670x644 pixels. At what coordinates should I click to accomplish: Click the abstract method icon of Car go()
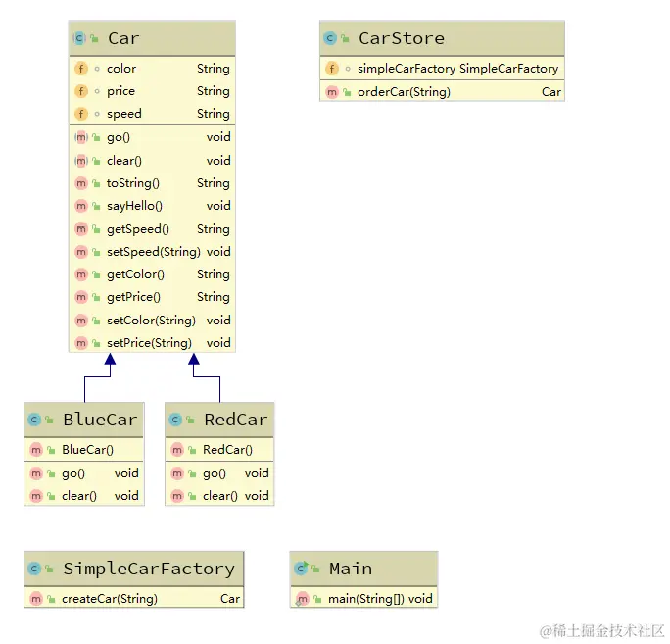(81, 137)
